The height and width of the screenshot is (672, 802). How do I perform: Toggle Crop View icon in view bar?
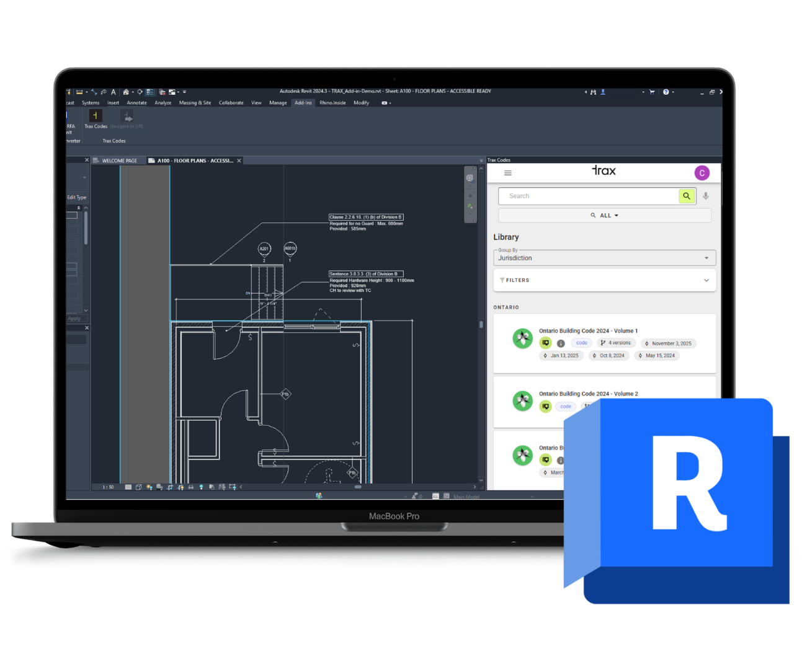[x=170, y=487]
